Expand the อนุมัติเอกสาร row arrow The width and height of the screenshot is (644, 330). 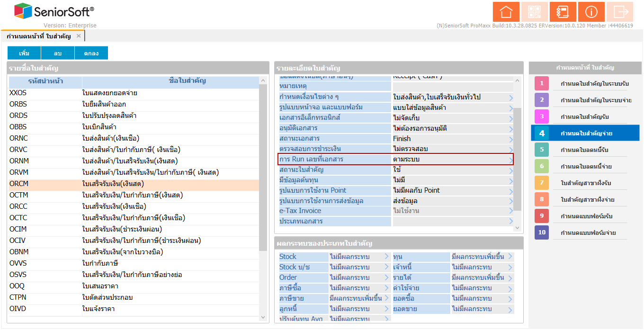511,128
